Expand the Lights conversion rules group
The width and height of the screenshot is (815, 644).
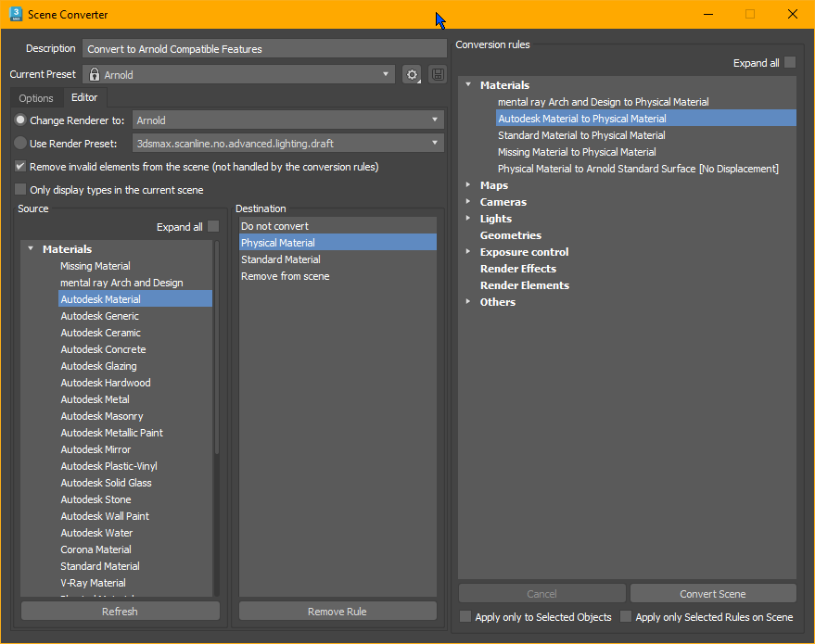tap(468, 218)
